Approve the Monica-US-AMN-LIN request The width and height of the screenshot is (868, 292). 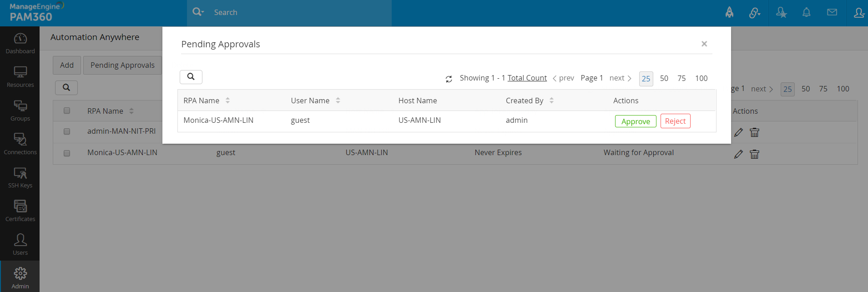tap(636, 121)
